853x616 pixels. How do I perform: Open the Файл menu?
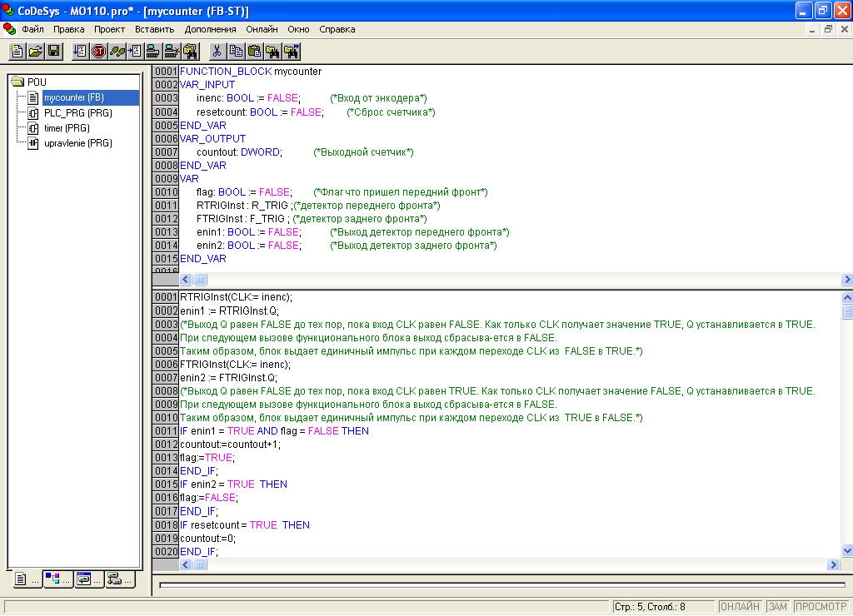[32, 29]
